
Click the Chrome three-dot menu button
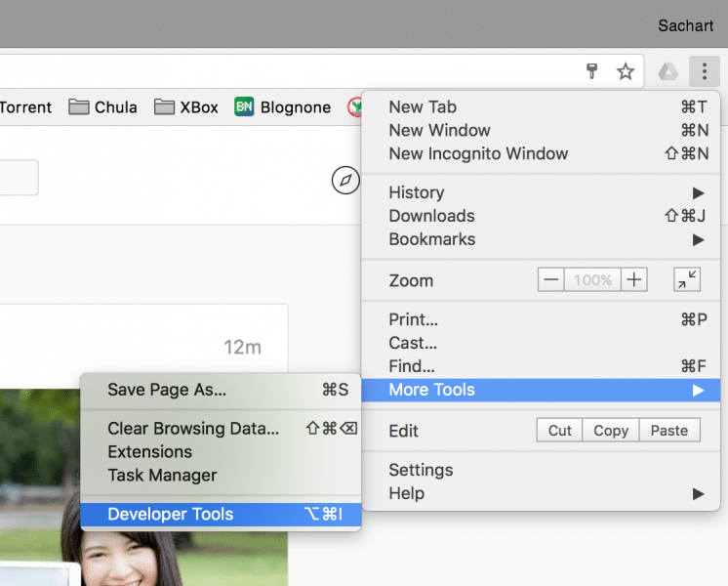705,71
